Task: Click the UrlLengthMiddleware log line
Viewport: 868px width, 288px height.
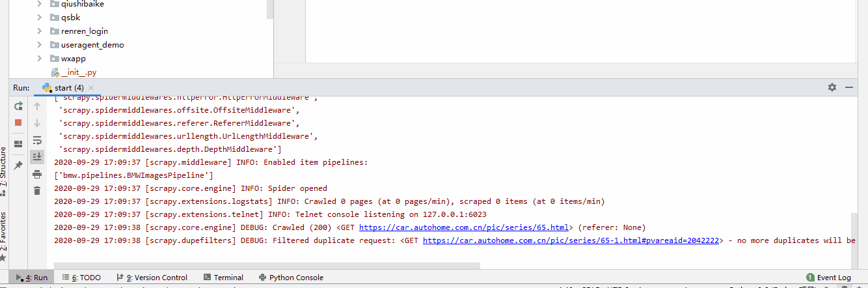Action: click(188, 136)
